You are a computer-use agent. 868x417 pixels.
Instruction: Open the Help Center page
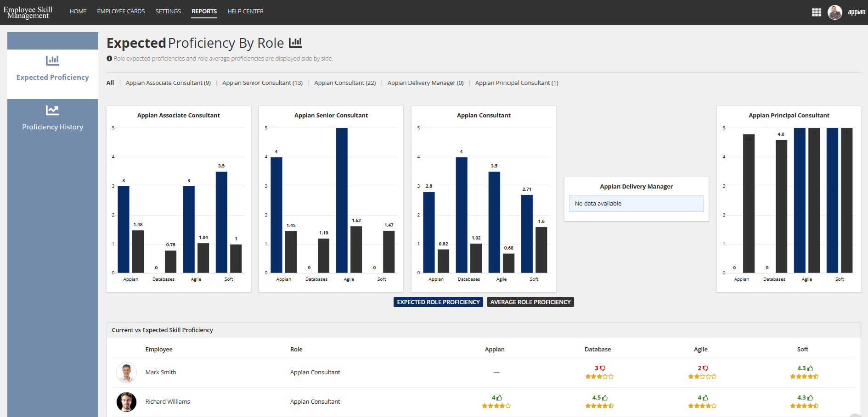pyautogui.click(x=245, y=11)
